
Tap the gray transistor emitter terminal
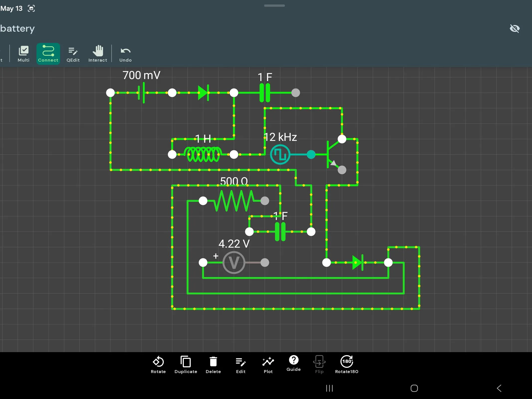(x=342, y=170)
